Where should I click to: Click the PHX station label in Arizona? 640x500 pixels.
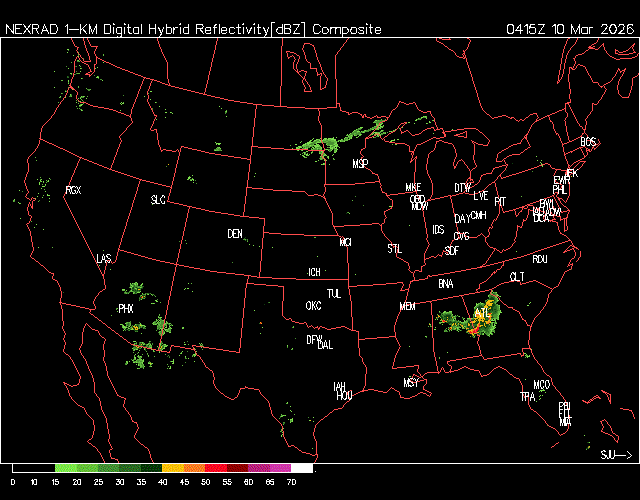pyautogui.click(x=126, y=309)
